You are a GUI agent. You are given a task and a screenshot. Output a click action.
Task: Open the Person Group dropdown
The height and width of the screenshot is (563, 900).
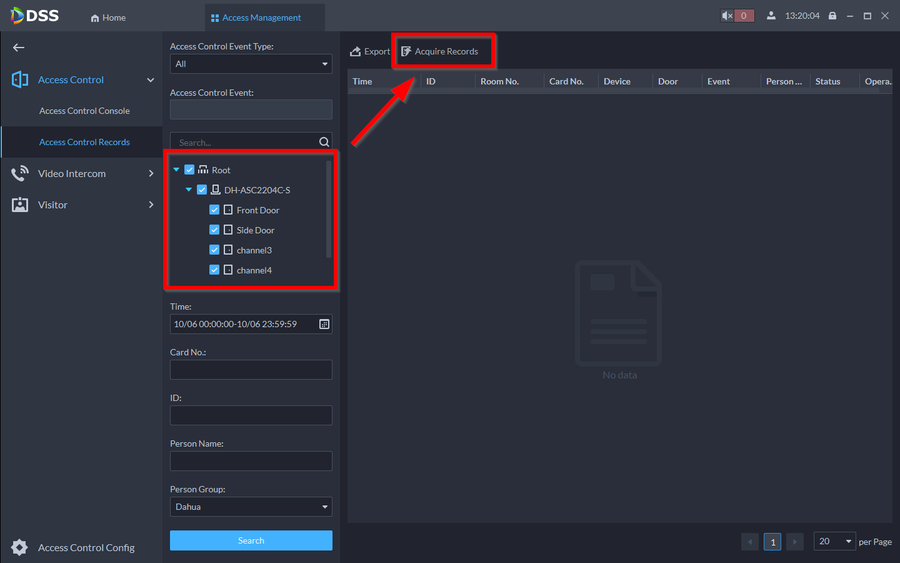pyautogui.click(x=251, y=507)
